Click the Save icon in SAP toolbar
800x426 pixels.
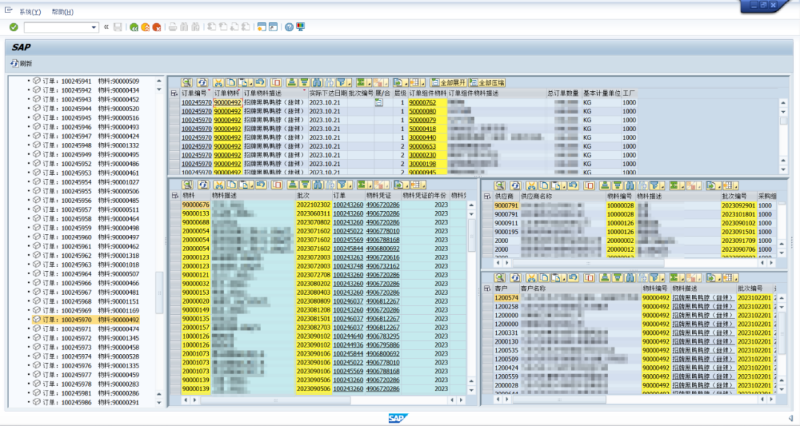[x=118, y=26]
